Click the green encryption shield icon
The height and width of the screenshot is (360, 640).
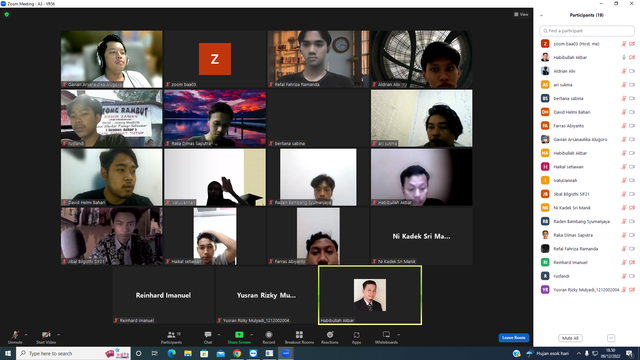7,14
